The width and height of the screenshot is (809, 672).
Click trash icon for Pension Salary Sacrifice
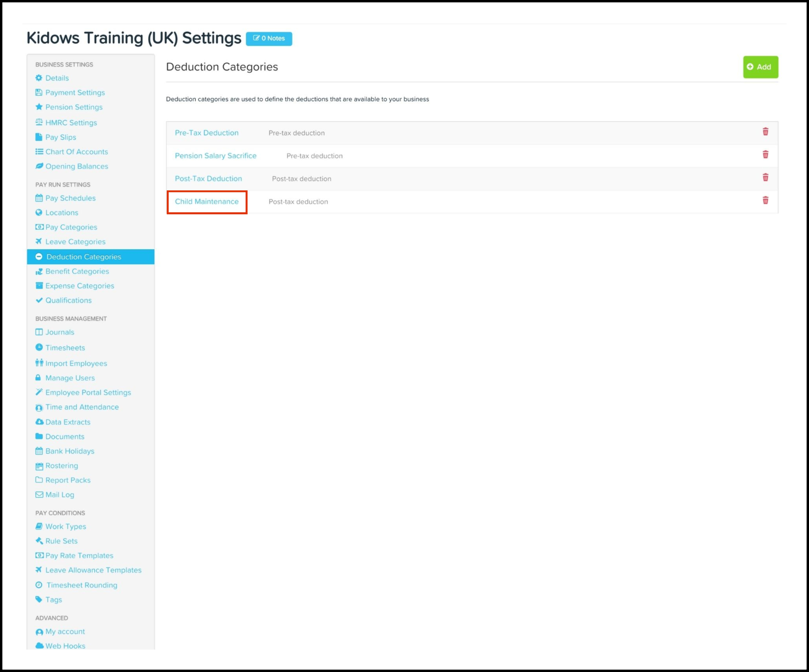point(765,155)
